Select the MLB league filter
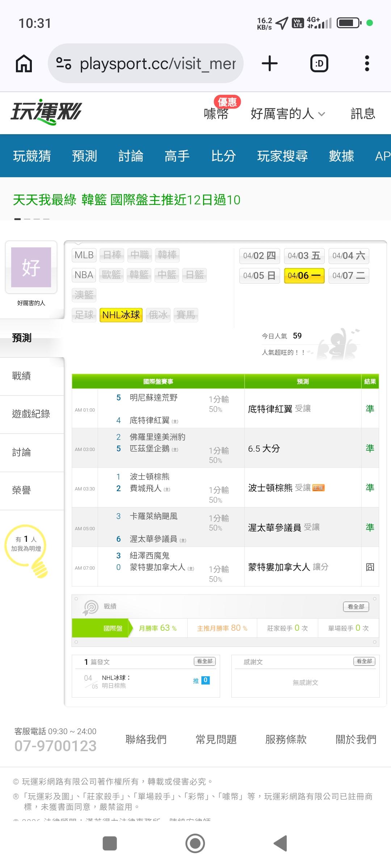This screenshot has width=391, height=868. pos(84,255)
